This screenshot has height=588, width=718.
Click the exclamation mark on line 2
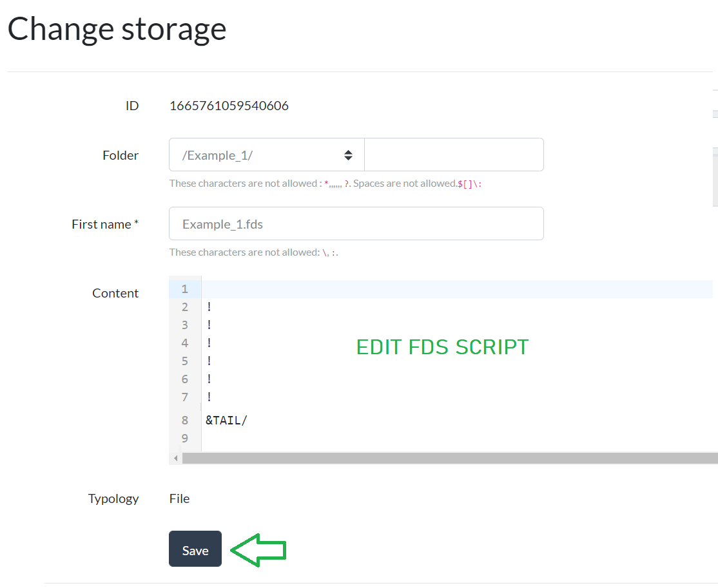[x=208, y=307]
